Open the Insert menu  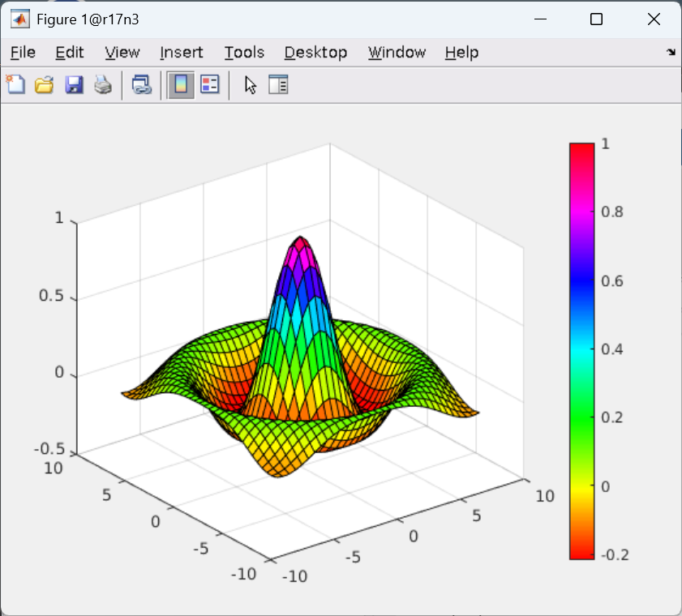pos(182,53)
